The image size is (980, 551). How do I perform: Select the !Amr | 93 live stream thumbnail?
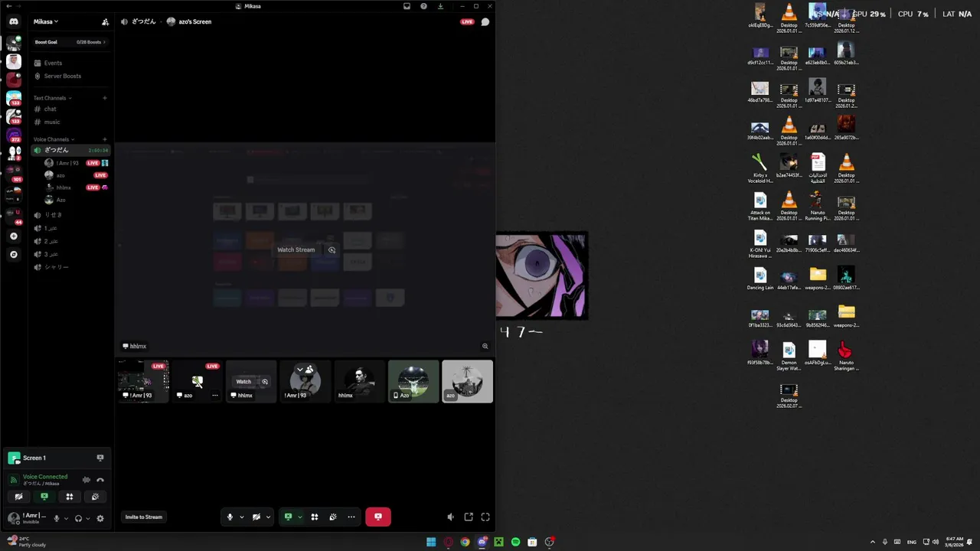click(x=143, y=381)
